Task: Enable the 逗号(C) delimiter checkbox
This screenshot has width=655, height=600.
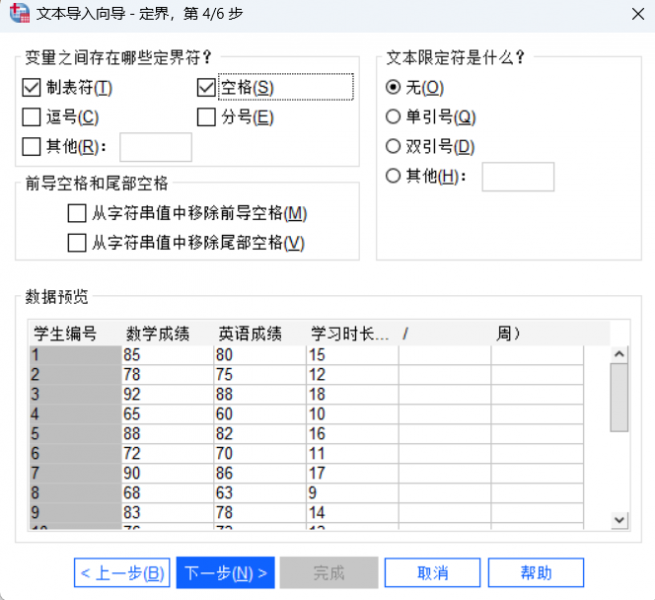Action: click(31, 117)
